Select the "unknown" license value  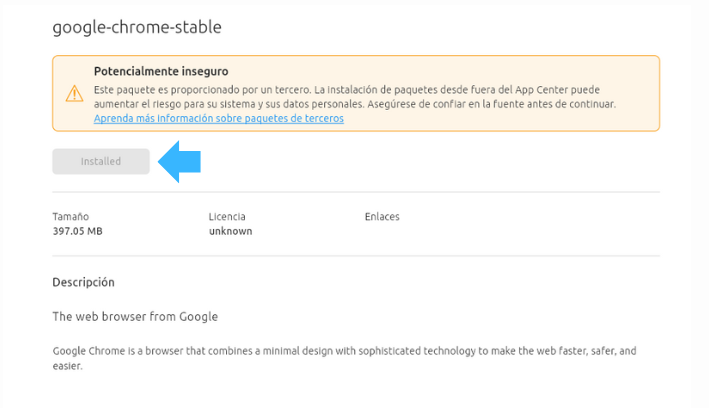click(230, 231)
